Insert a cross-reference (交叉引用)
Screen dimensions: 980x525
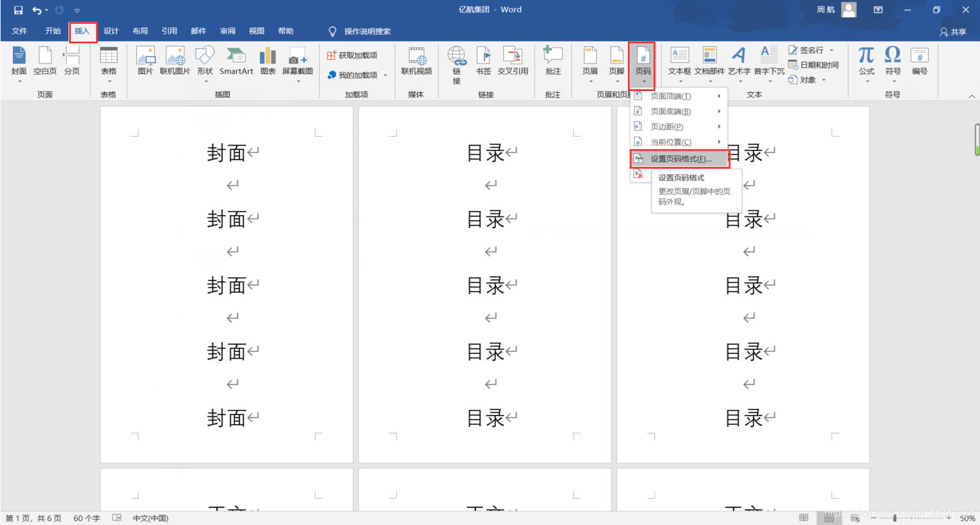point(512,61)
